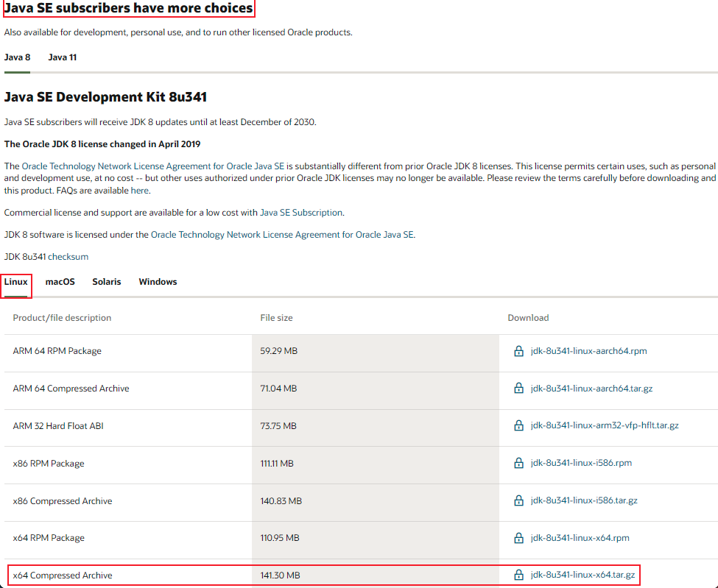Viewport: 718px width, 588px height.
Task: Click lock icon beside jdk-8u341-linux-aarch64.rpm
Action: point(518,351)
